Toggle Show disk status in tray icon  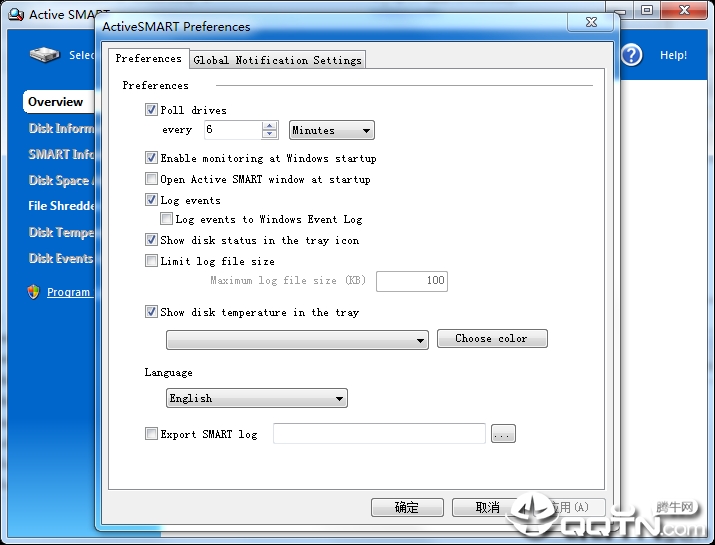(151, 240)
